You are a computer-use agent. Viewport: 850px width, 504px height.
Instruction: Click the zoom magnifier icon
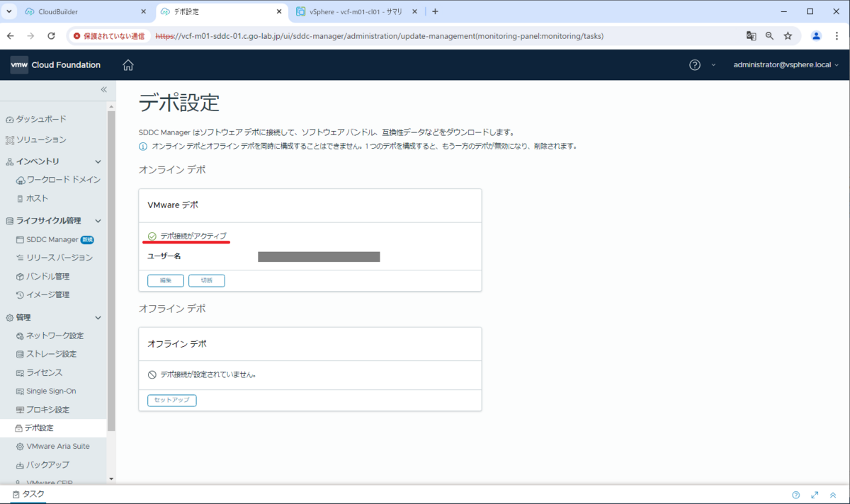click(769, 36)
